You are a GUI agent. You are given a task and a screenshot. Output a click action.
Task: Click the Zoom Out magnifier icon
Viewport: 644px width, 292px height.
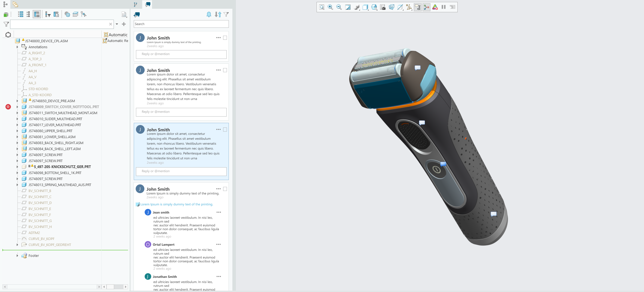[x=339, y=7]
